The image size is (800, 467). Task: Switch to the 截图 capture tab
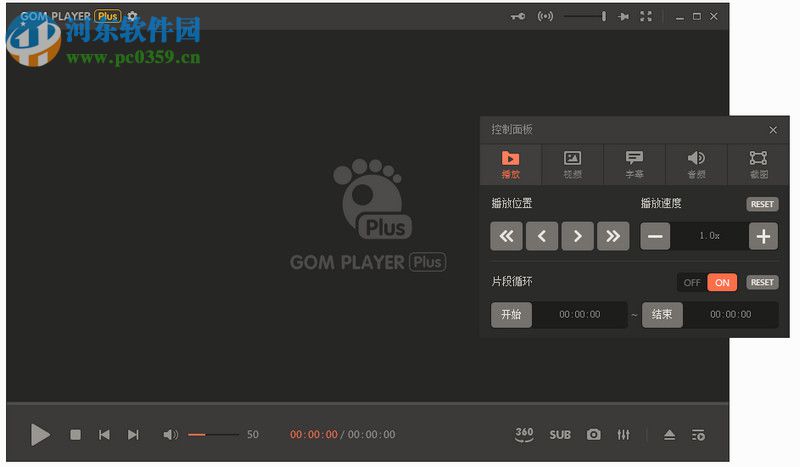[x=759, y=164]
